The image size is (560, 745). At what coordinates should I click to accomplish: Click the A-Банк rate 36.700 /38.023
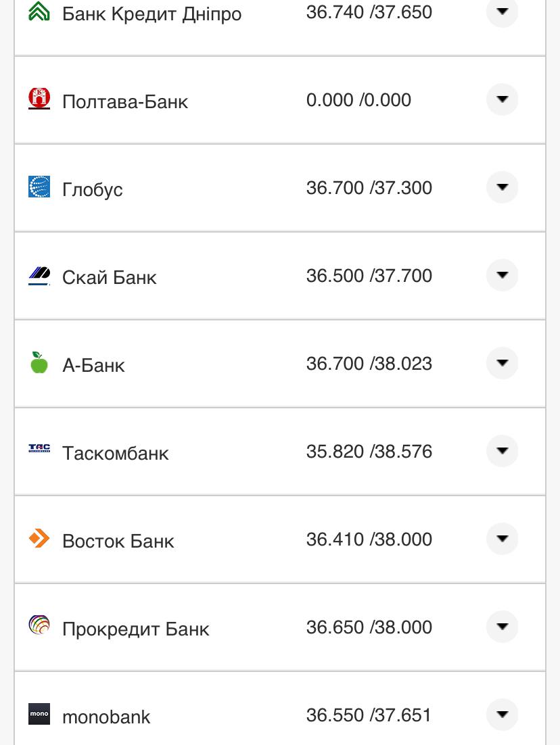click(x=369, y=364)
